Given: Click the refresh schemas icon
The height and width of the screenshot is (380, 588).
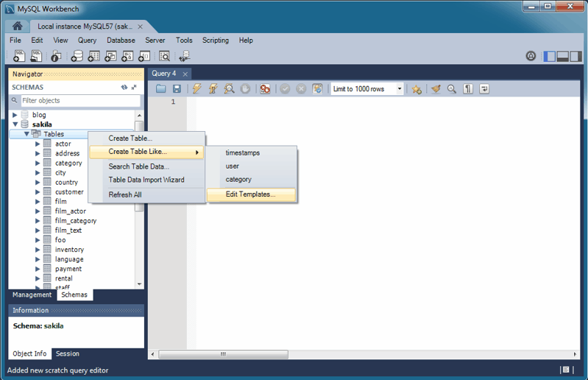Looking at the screenshot, I should coord(124,87).
